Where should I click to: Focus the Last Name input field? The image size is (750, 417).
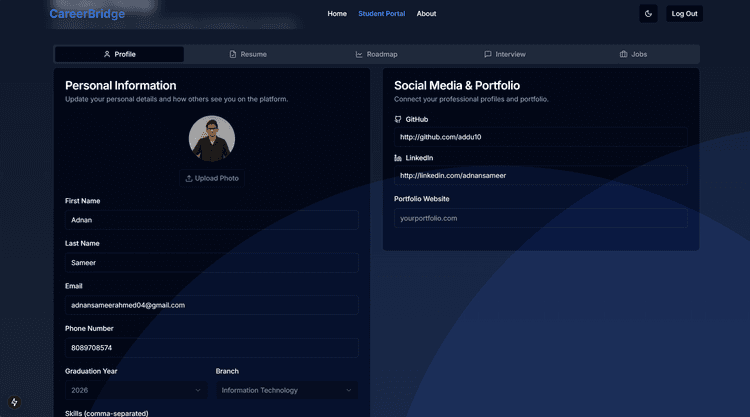tap(212, 263)
